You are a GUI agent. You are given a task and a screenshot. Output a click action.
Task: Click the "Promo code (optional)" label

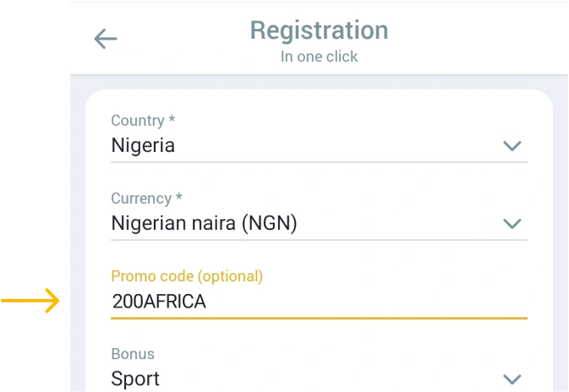pos(187,276)
